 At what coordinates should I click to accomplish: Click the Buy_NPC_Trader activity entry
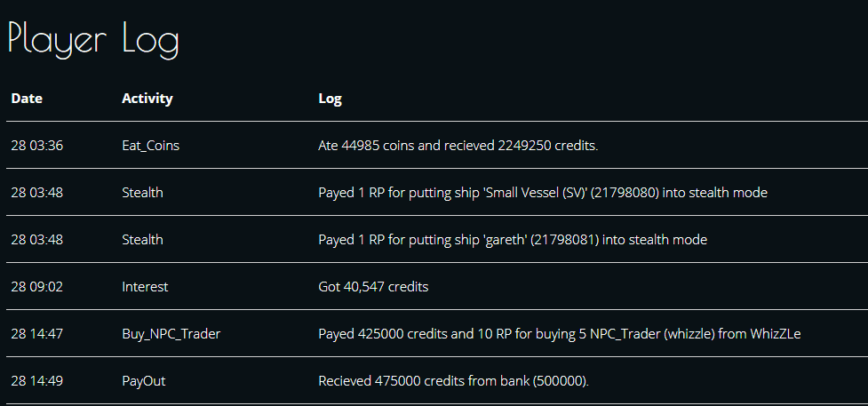(x=171, y=335)
